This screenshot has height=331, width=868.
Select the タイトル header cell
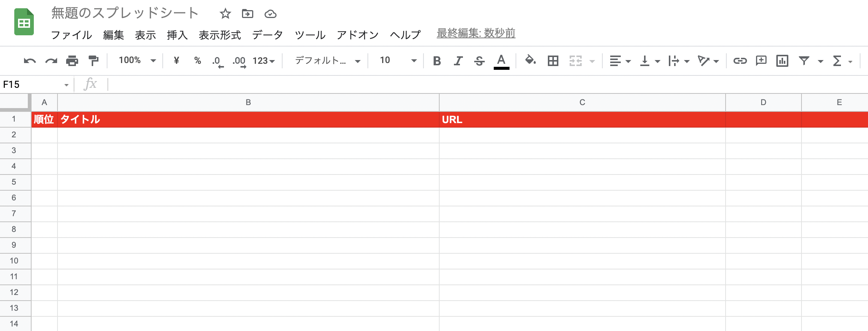(248, 119)
